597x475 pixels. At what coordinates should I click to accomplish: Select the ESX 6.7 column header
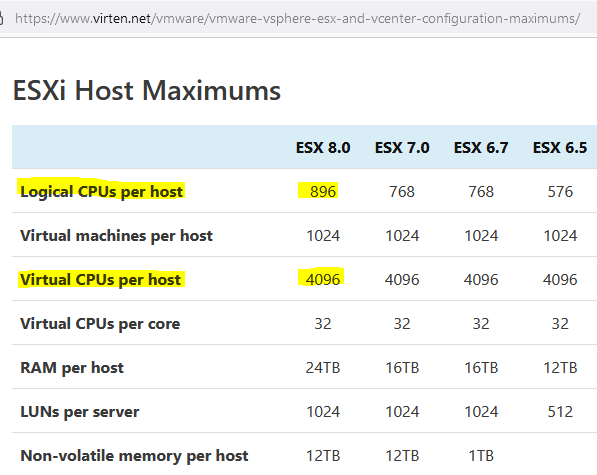(481, 148)
